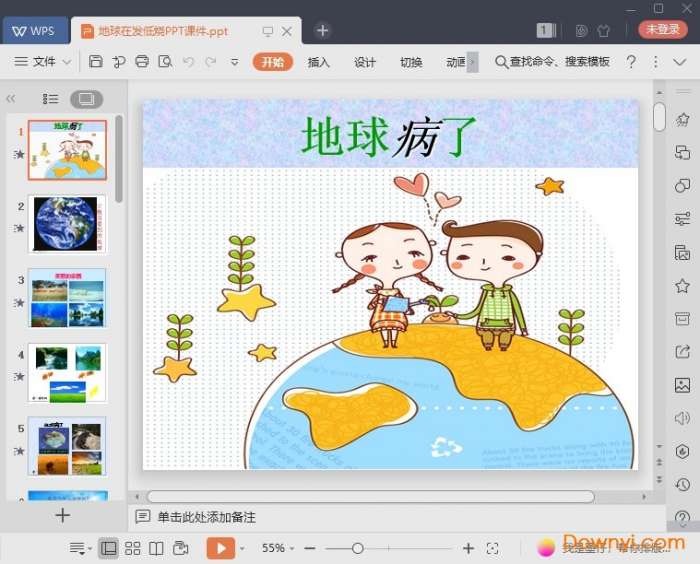Open the properties sliders icon in right sidebar
The image size is (700, 564).
(682, 219)
